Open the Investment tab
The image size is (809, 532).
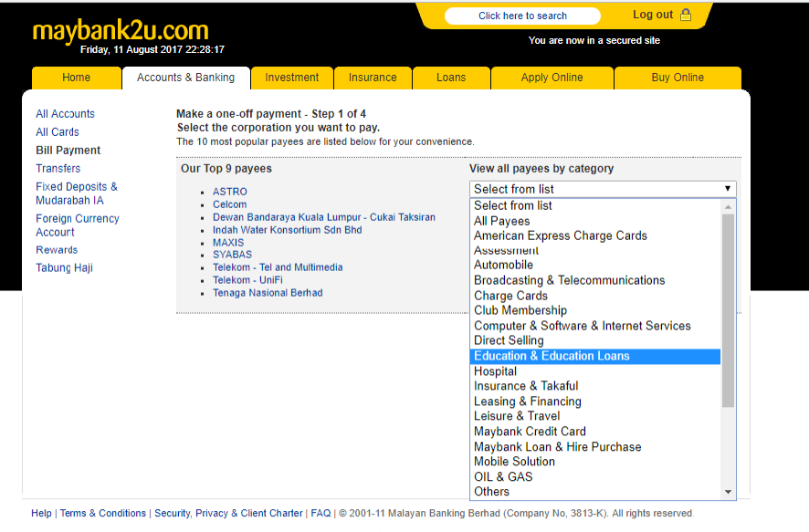click(x=292, y=78)
